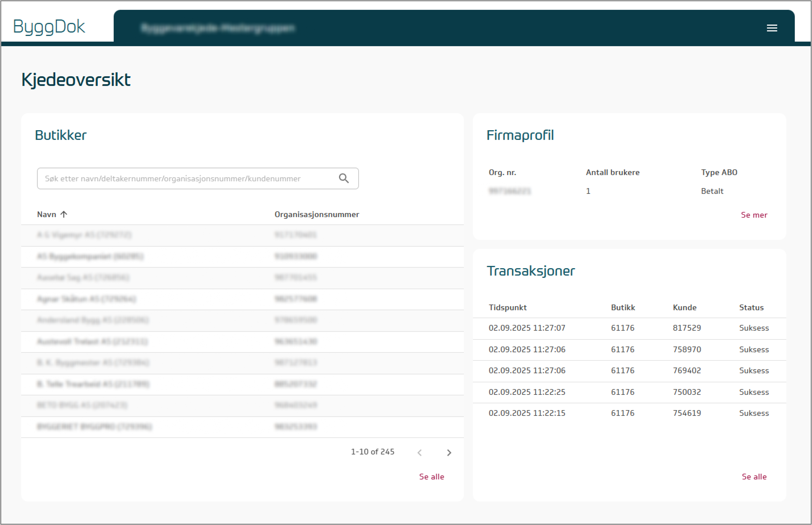The height and width of the screenshot is (525, 812).
Task: Select transaction with Kunde 758970
Action: tap(687, 349)
